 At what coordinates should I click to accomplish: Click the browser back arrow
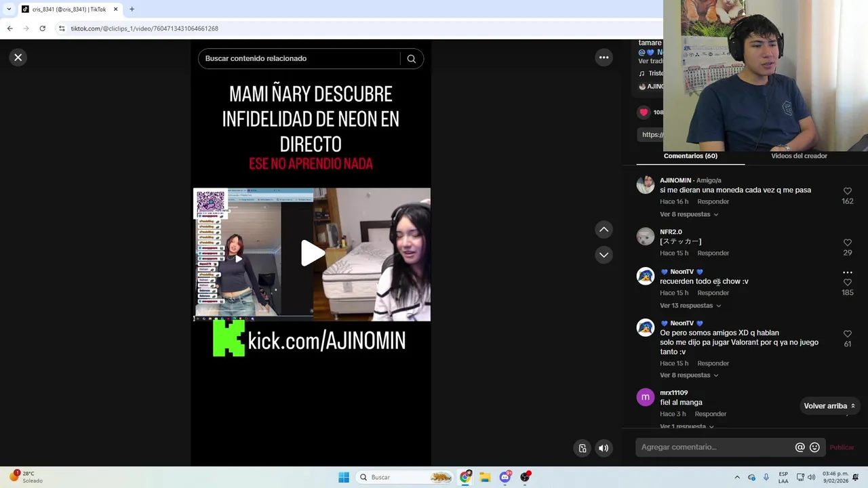(x=9, y=28)
